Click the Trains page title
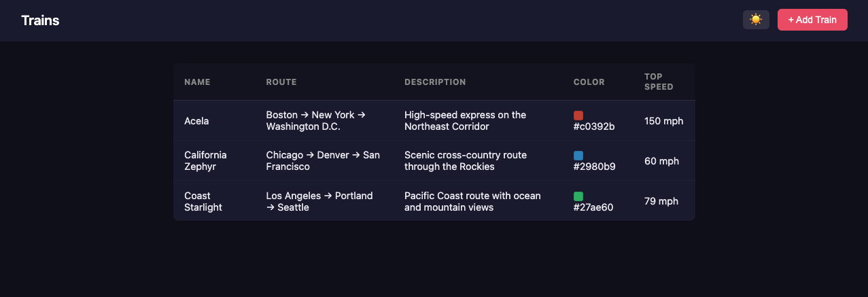 pos(40,20)
